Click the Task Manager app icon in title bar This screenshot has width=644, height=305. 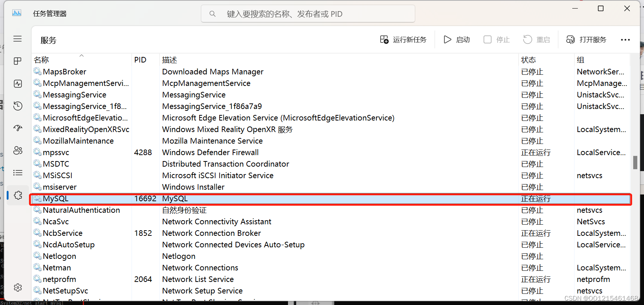[17, 13]
